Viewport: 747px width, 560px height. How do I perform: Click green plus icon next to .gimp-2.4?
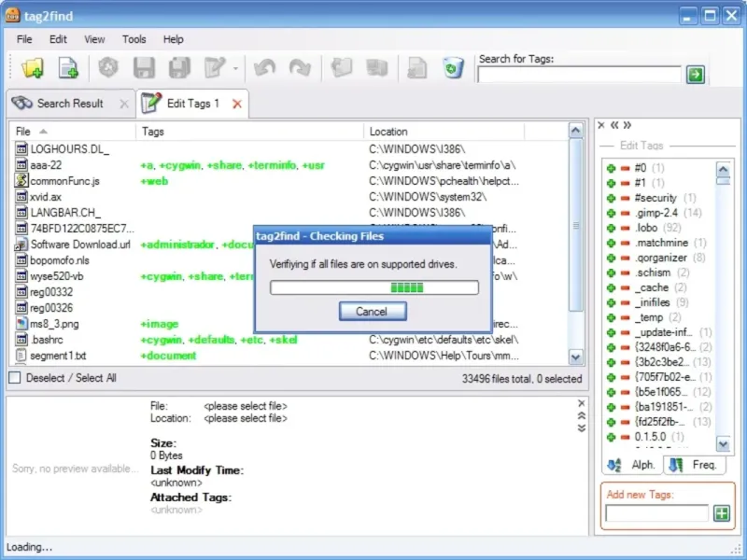(x=611, y=214)
